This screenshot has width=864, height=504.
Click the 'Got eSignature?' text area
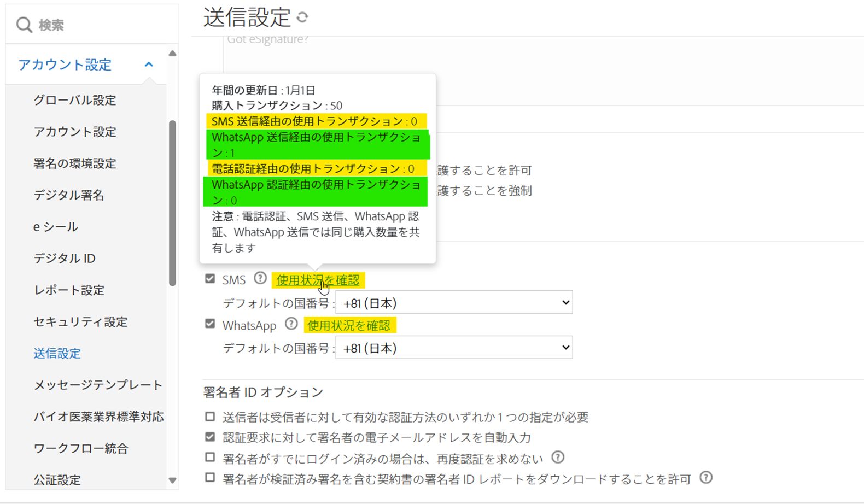pyautogui.click(x=543, y=70)
